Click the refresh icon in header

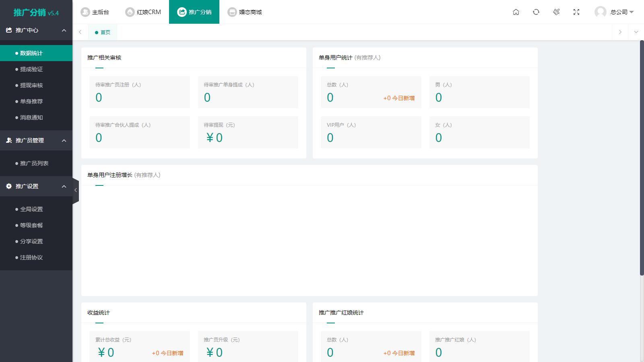coord(536,12)
